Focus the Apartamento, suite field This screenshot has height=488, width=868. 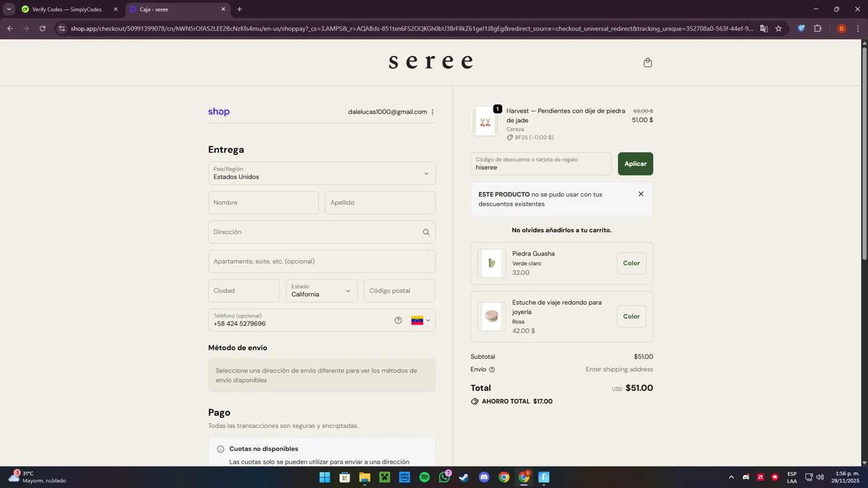click(x=322, y=261)
